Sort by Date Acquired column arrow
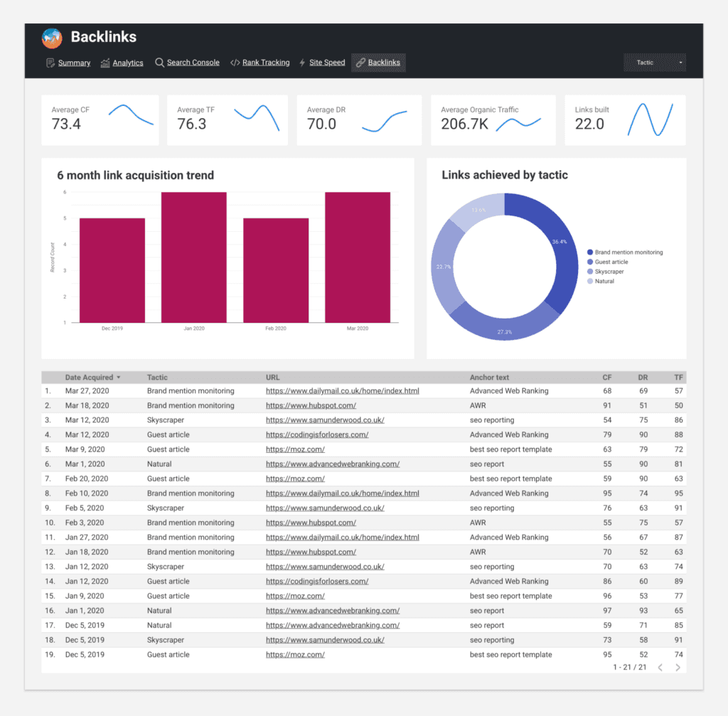Viewport: 728px width, 716px height. pyautogui.click(x=119, y=378)
